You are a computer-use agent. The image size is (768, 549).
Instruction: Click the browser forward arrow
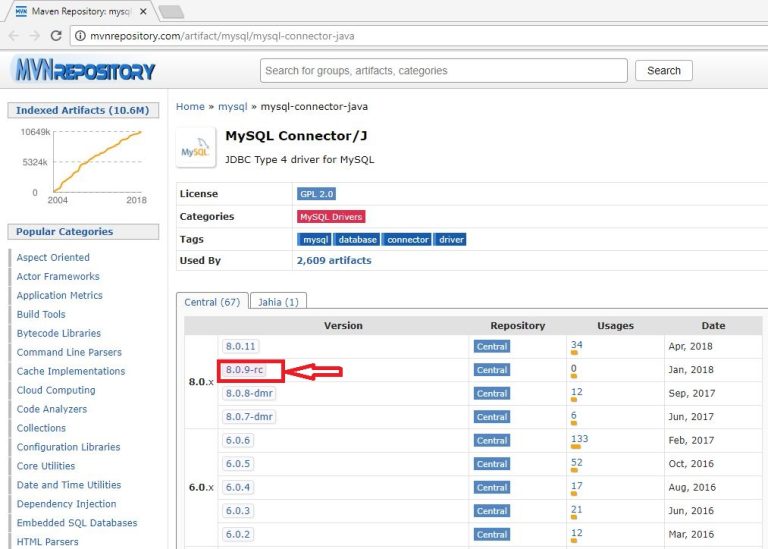pyautogui.click(x=34, y=36)
